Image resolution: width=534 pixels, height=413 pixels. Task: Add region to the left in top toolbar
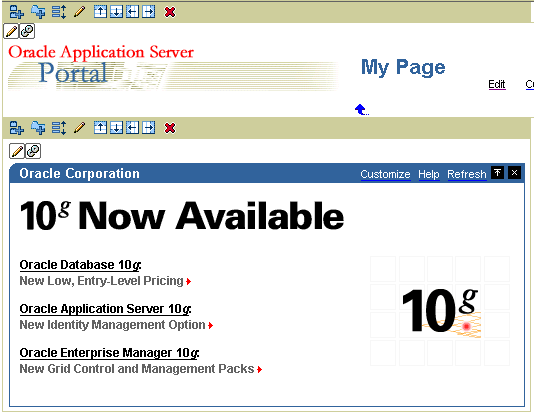tap(132, 12)
